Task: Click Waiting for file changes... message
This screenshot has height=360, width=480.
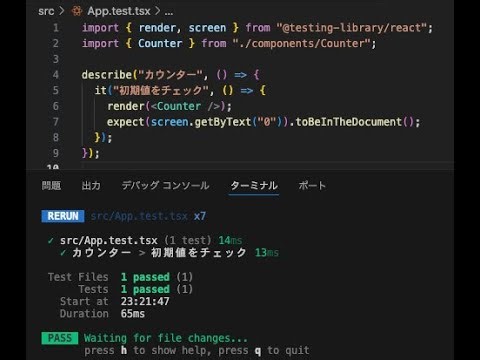Action: (x=166, y=338)
